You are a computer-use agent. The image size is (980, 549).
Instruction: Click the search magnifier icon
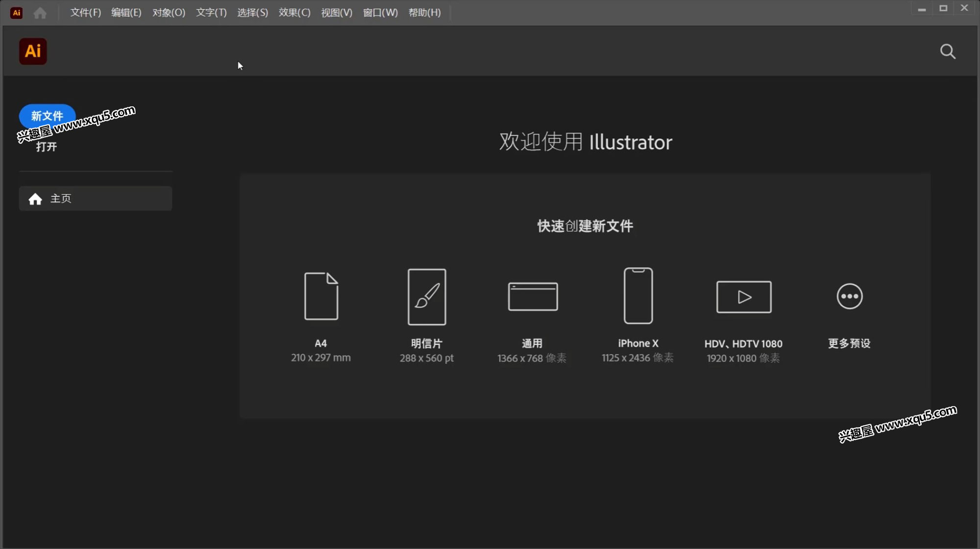coord(948,51)
